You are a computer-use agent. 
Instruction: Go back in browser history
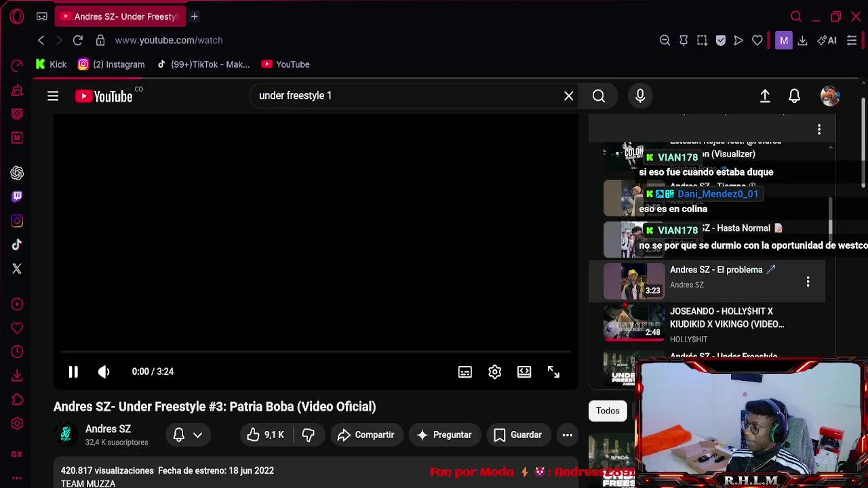tap(41, 41)
